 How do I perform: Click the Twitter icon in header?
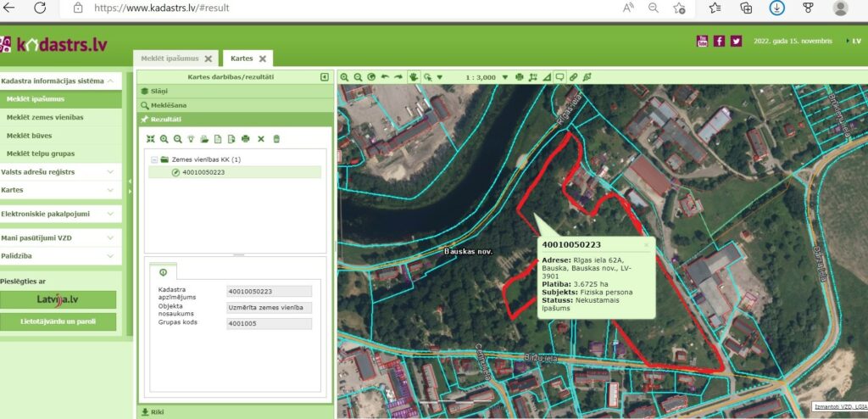point(736,41)
